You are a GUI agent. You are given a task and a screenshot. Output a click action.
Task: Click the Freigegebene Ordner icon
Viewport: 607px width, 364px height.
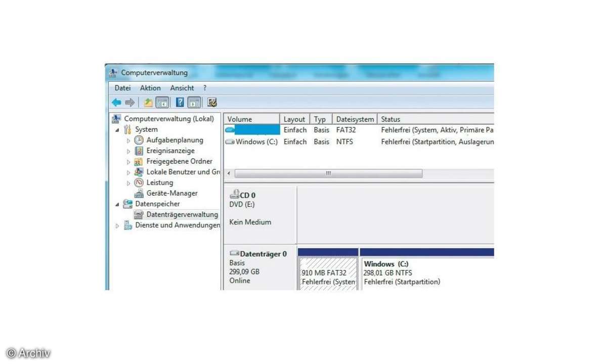[x=139, y=162]
